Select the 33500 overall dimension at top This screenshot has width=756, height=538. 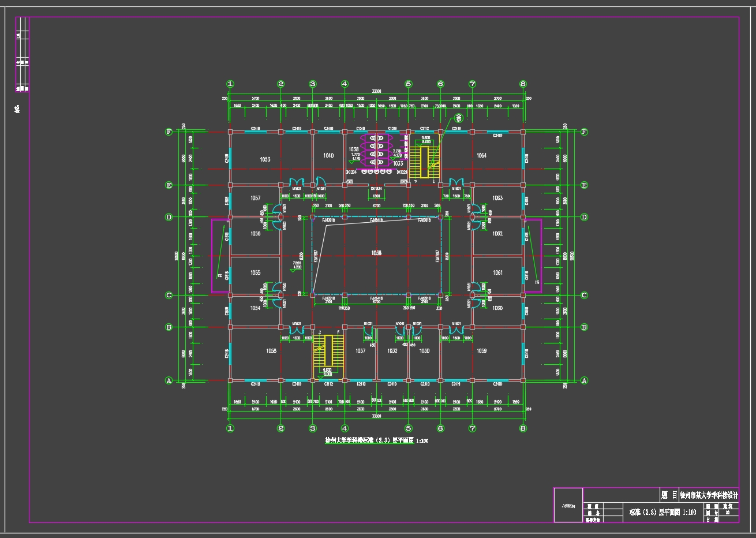(376, 91)
